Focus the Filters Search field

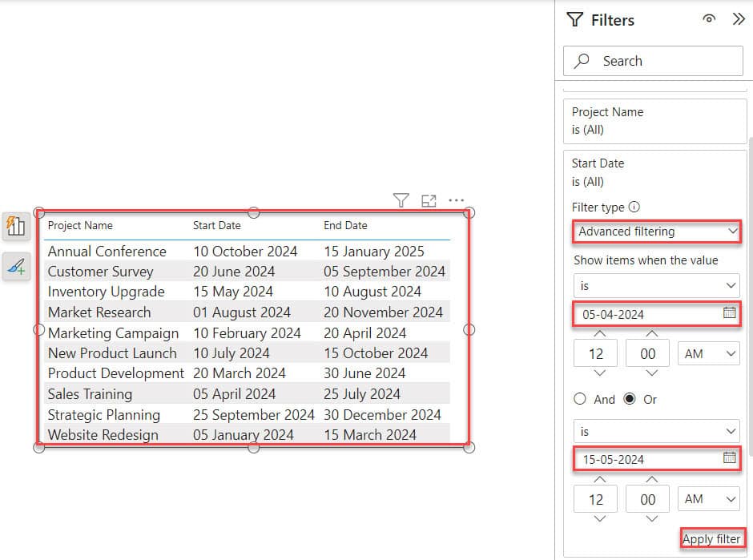click(653, 61)
